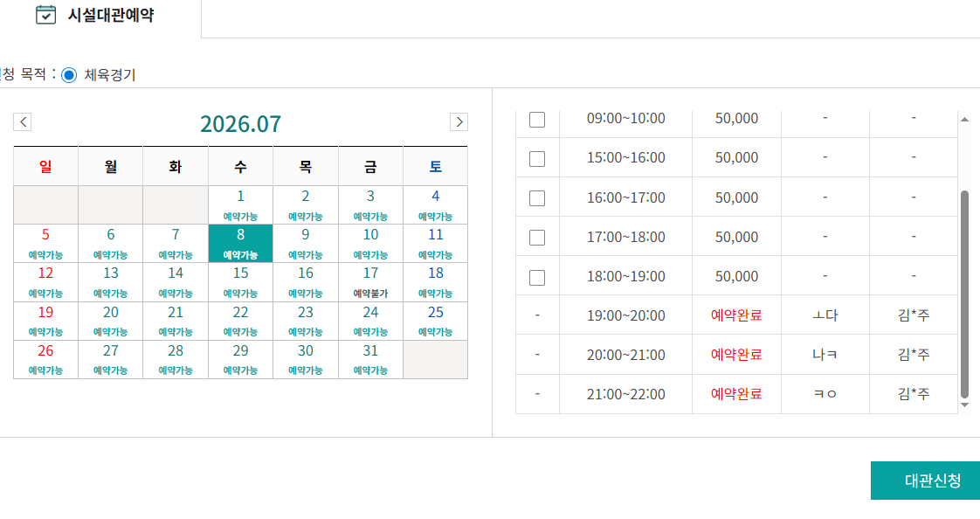The width and height of the screenshot is (980, 519).
Task: Click the time list scrollbar thumb
Action: click(x=964, y=294)
